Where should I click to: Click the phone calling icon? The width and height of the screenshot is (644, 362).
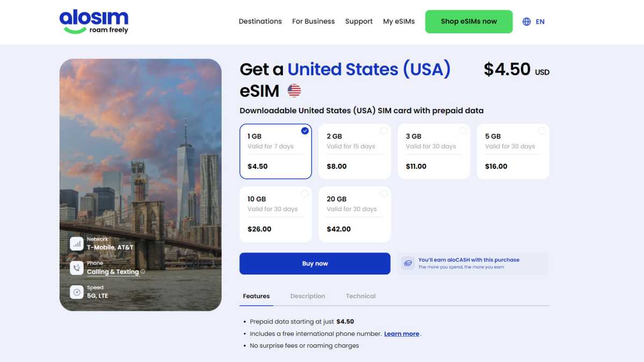[x=77, y=267]
